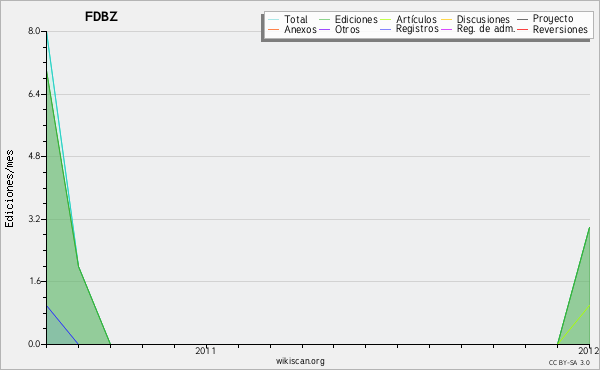Click the Total legend label

point(296,19)
